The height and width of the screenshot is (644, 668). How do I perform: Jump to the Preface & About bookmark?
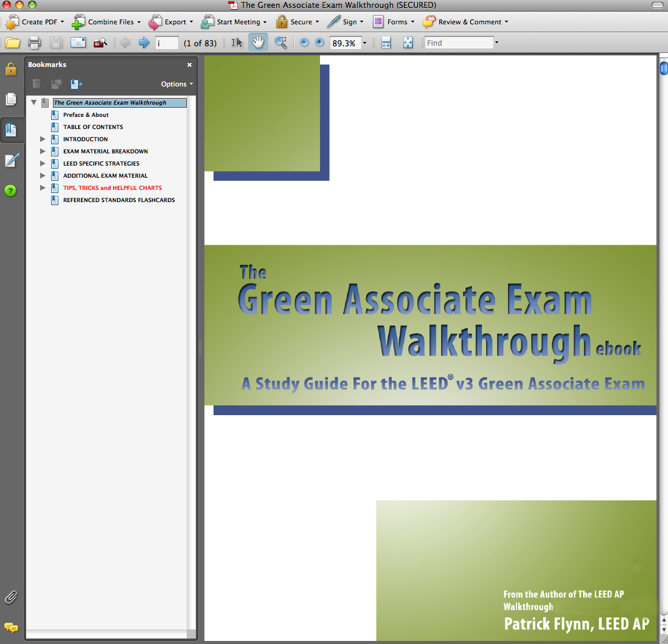(x=86, y=115)
